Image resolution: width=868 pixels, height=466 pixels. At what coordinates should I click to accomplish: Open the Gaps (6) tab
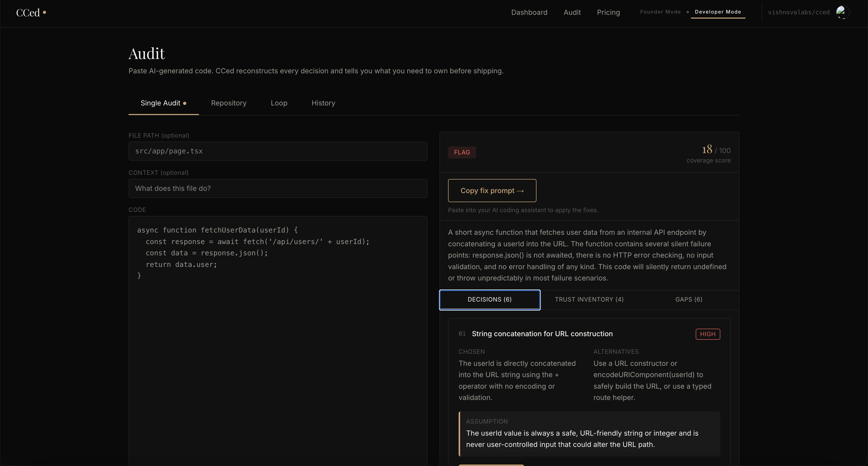[x=689, y=300]
